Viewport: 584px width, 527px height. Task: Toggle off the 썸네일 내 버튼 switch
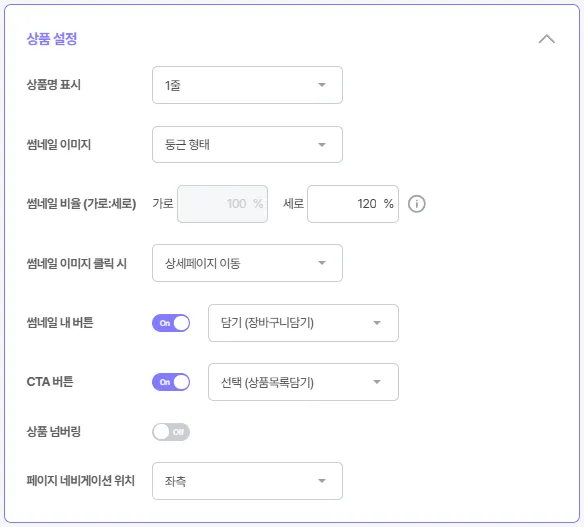[171, 323]
